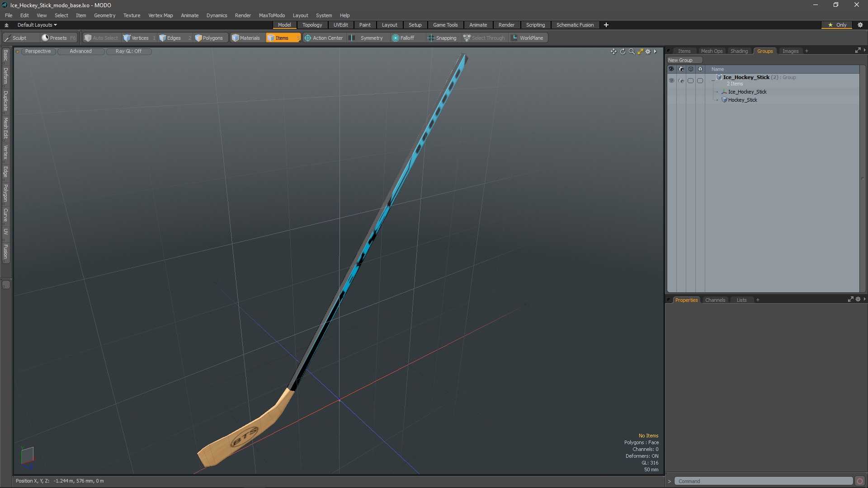The width and height of the screenshot is (868, 488).
Task: Open the Geometry menu
Action: click(104, 15)
